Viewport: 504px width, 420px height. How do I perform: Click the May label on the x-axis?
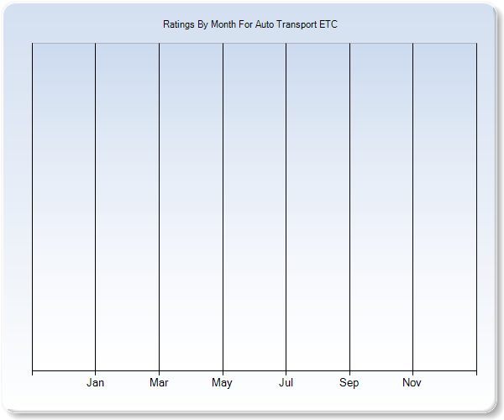223,383
